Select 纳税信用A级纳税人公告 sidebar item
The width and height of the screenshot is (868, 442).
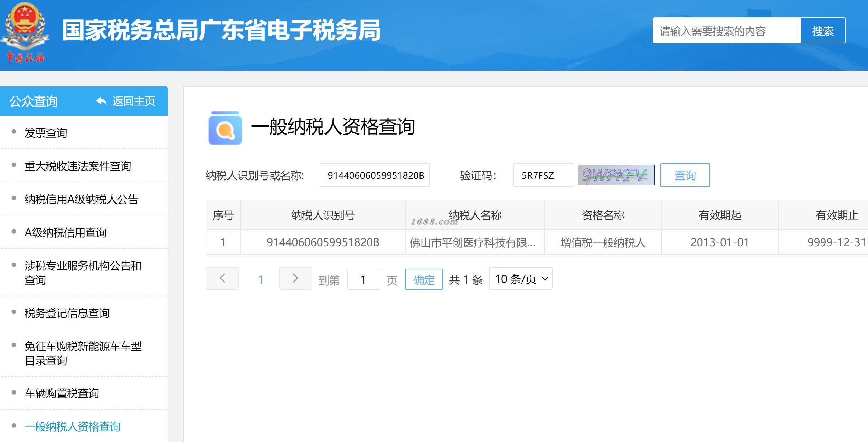[81, 199]
